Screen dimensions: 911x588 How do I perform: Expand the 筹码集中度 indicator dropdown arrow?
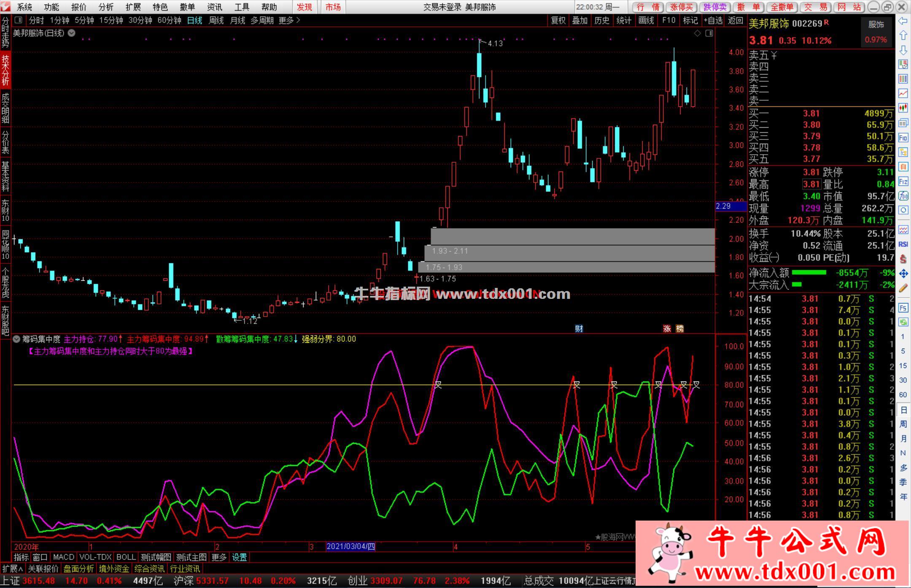coord(16,339)
